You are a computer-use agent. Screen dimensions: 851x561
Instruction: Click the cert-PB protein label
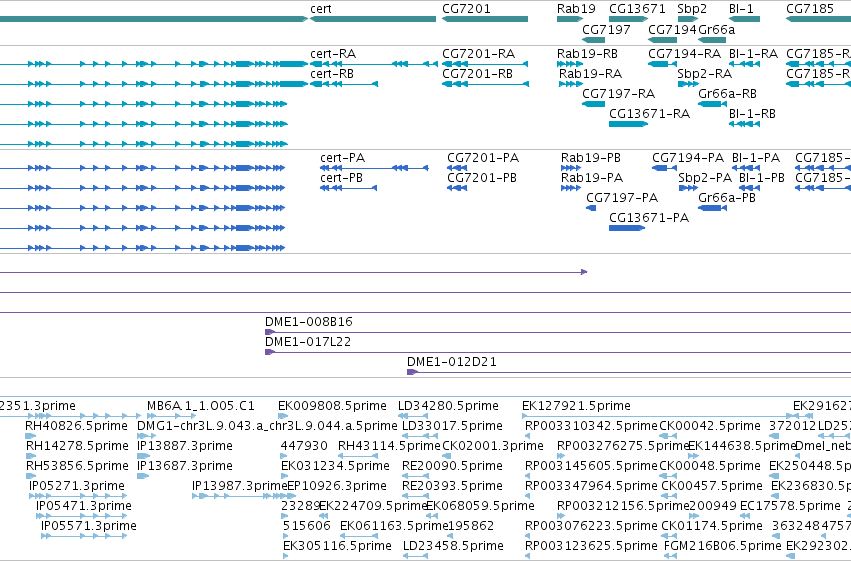[341, 178]
